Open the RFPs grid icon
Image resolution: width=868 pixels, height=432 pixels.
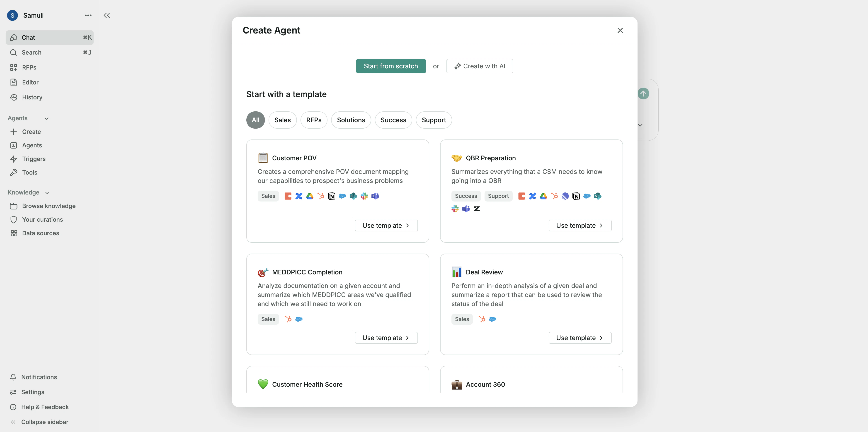tap(13, 67)
